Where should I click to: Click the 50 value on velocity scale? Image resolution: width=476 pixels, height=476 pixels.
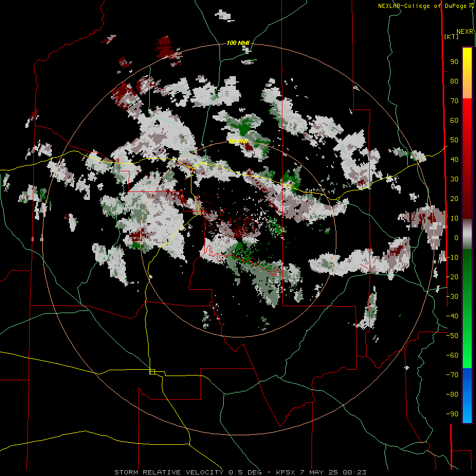[x=454, y=140]
